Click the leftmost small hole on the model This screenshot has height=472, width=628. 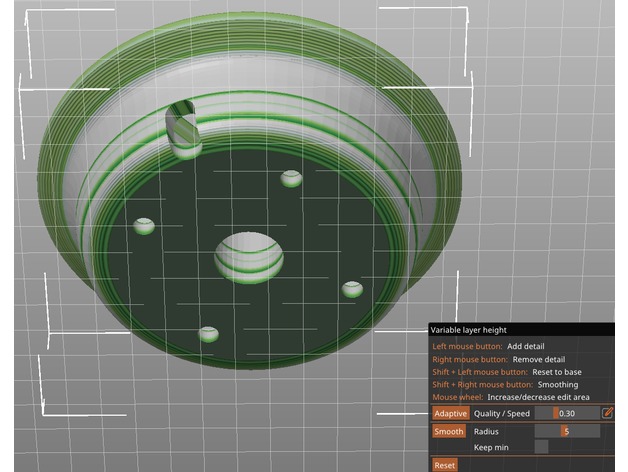point(145,226)
